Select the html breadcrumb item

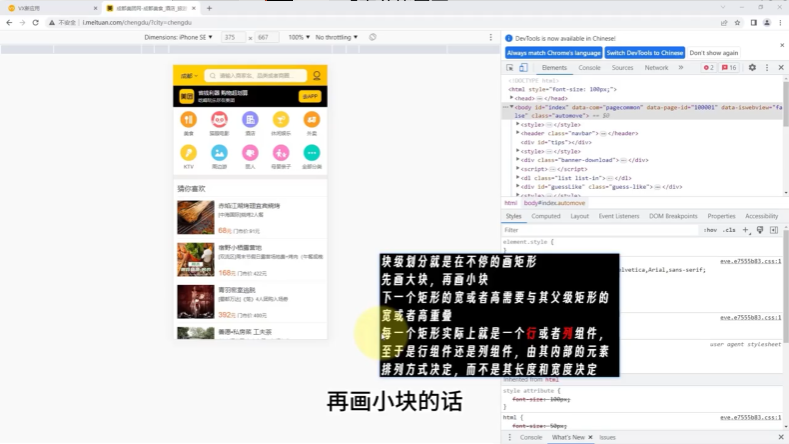point(510,203)
